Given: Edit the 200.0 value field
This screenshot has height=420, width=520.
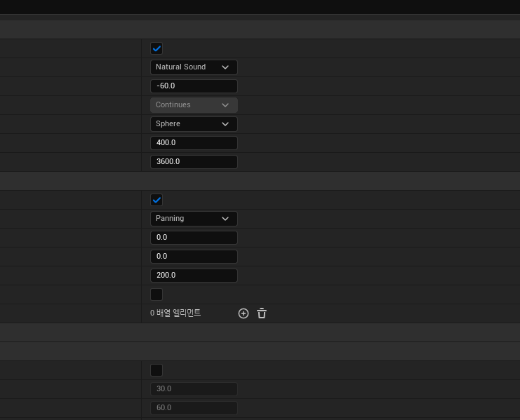Looking at the screenshot, I should coord(194,276).
